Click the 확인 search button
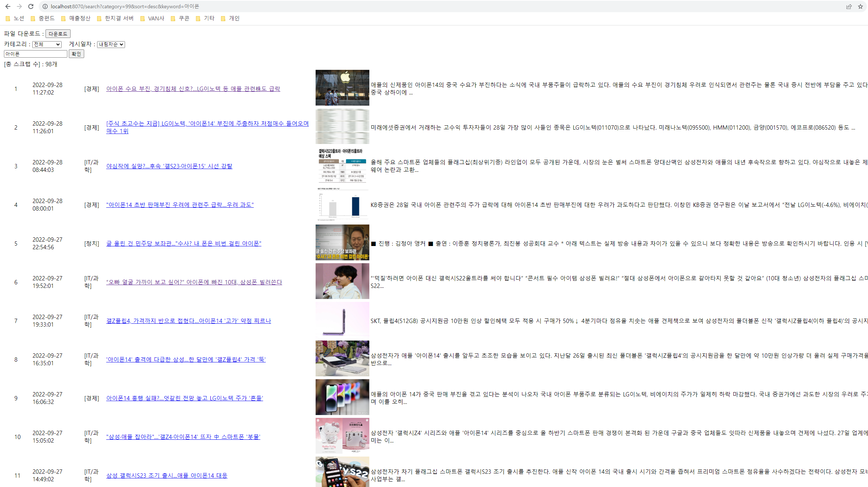 pos(76,54)
